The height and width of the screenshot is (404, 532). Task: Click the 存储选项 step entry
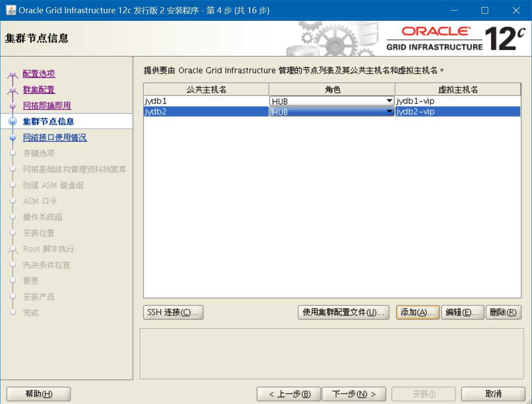[x=39, y=154]
